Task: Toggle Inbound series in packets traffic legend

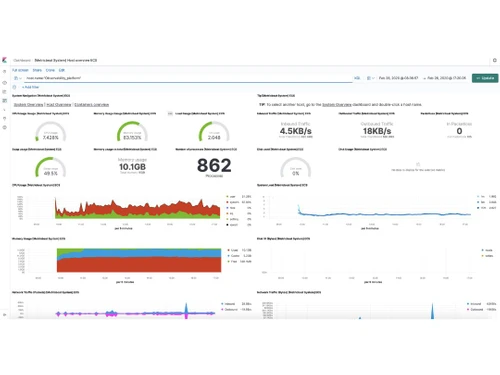Action: (230, 304)
